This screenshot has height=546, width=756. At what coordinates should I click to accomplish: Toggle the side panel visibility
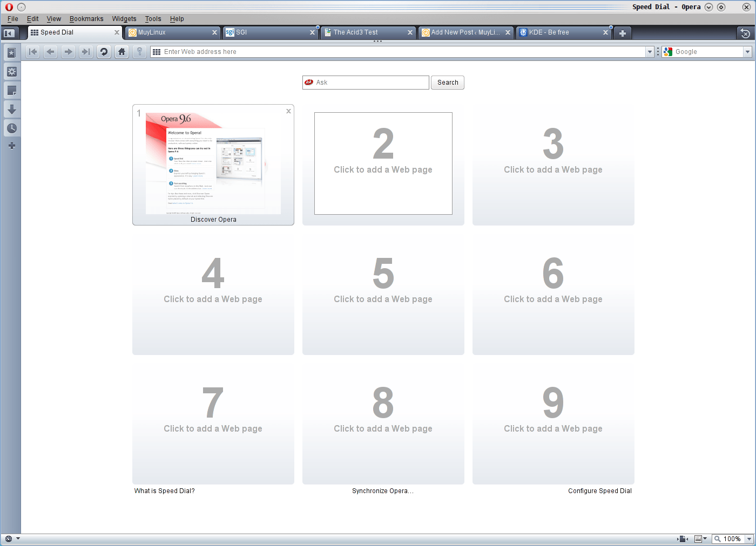click(9, 33)
